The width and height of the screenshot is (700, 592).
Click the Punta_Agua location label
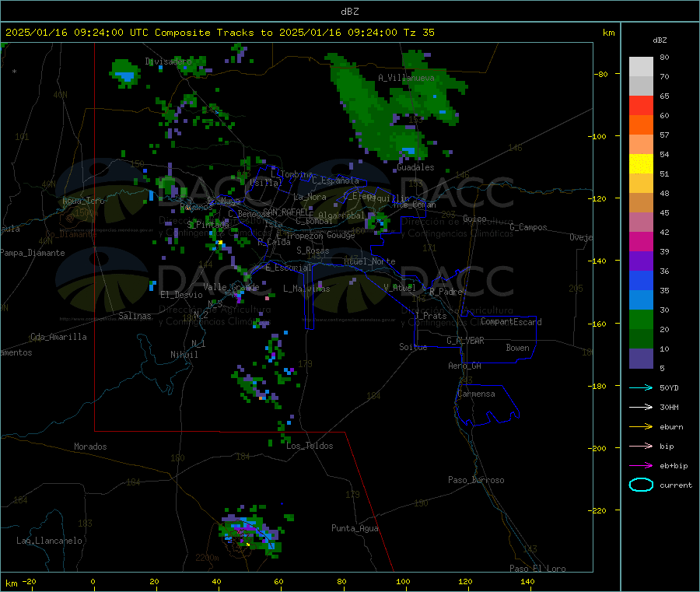click(355, 528)
